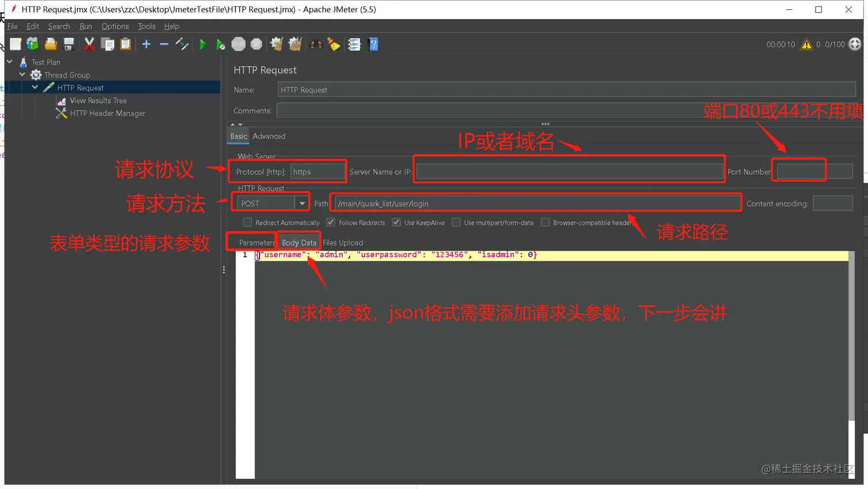Click the Stop test icon

(238, 44)
